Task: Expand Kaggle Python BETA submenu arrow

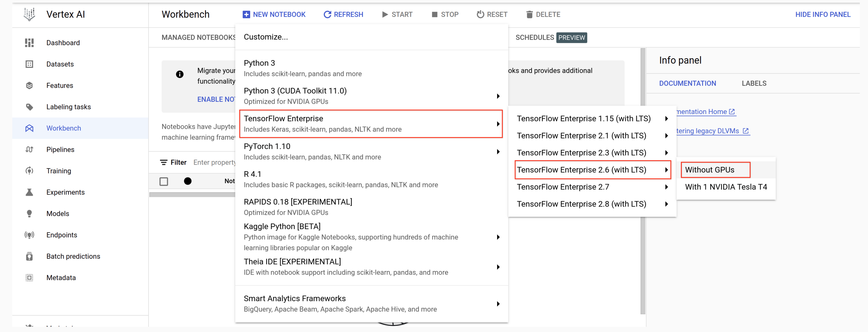Action: coord(498,237)
